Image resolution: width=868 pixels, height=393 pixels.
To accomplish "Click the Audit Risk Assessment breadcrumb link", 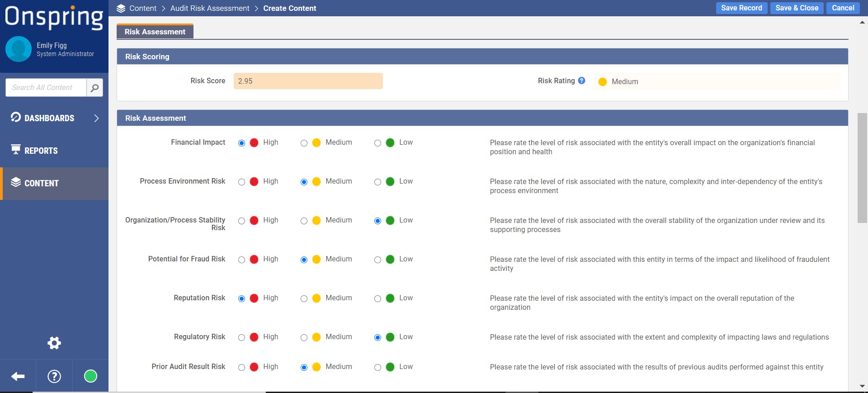I will [x=210, y=8].
